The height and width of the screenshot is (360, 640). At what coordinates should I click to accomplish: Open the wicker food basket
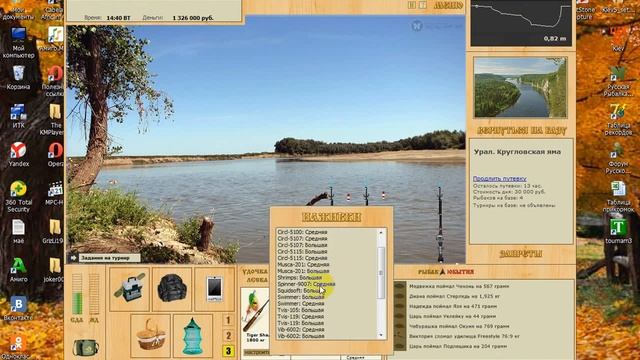click(x=151, y=336)
